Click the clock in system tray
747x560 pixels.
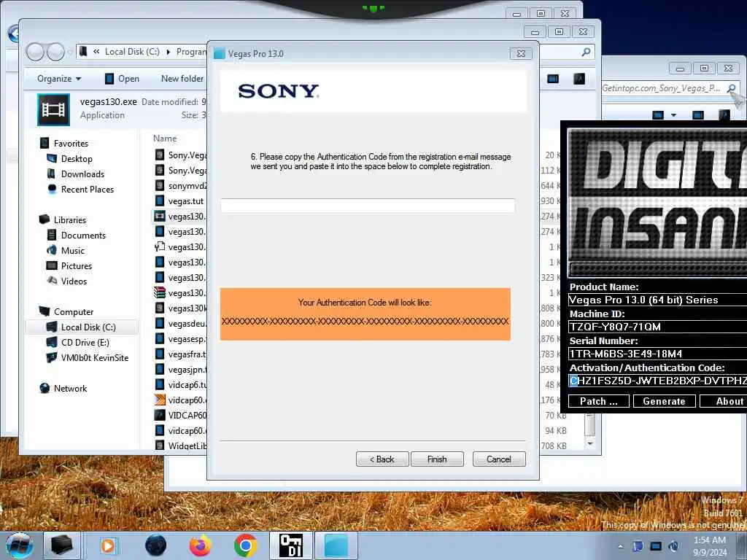pyautogui.click(x=710, y=546)
